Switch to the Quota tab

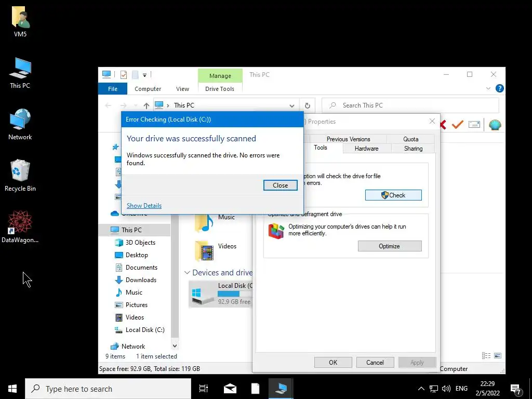click(x=410, y=139)
